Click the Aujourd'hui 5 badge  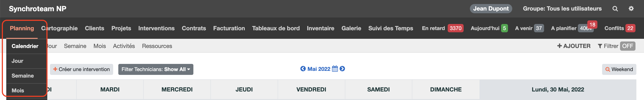tap(504, 28)
